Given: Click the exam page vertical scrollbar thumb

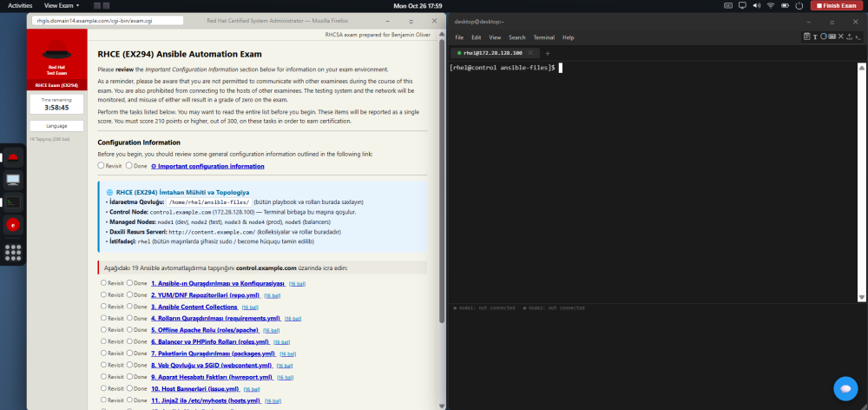Looking at the screenshot, I should coord(441,180).
